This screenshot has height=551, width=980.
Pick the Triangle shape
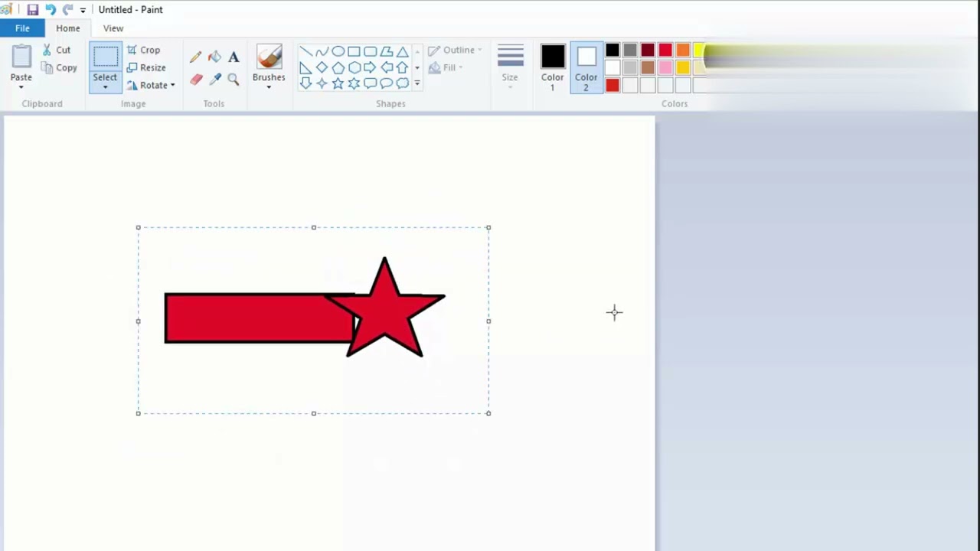402,51
